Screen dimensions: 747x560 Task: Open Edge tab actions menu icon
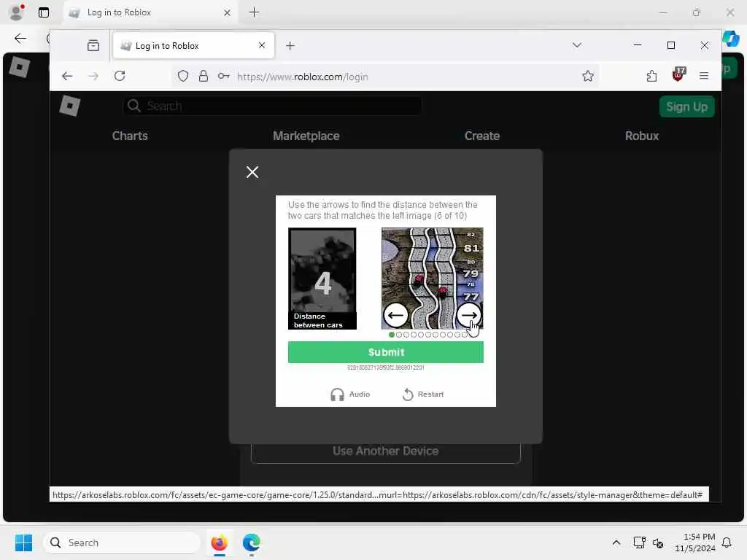click(x=44, y=13)
